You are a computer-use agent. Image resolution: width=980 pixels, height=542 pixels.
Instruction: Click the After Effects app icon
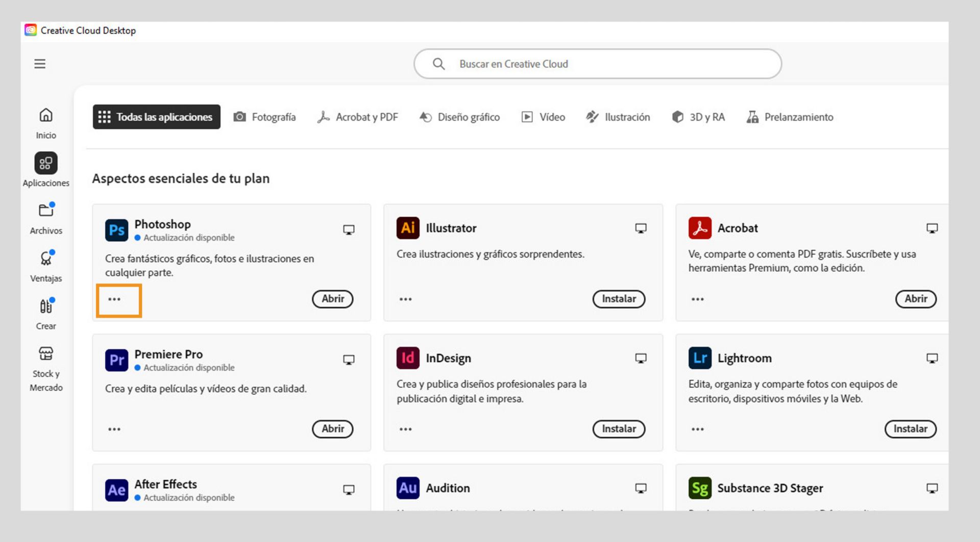coord(116,490)
